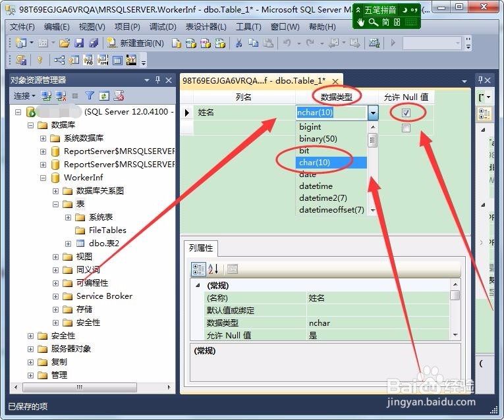
Task: Click the Save floppy disk icon
Action: pyautogui.click(x=79, y=43)
